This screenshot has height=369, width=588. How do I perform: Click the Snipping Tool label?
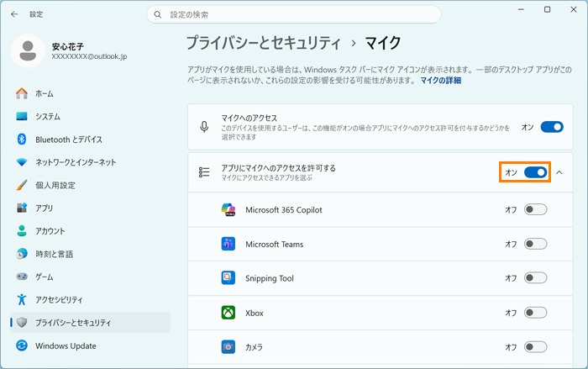click(270, 278)
